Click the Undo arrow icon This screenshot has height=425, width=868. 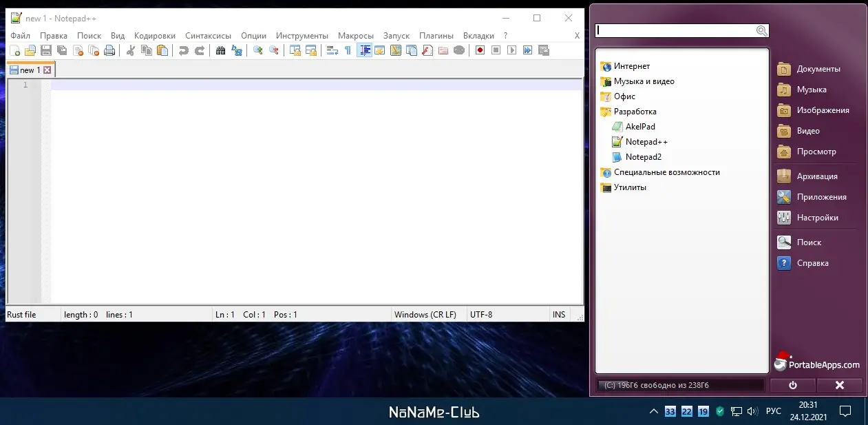[183, 50]
